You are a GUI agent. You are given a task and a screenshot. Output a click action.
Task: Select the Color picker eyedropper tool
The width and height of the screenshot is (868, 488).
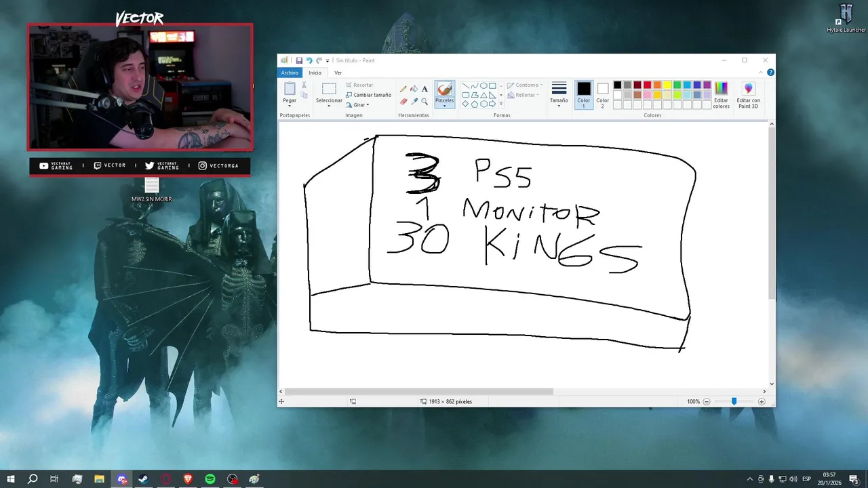pos(414,101)
